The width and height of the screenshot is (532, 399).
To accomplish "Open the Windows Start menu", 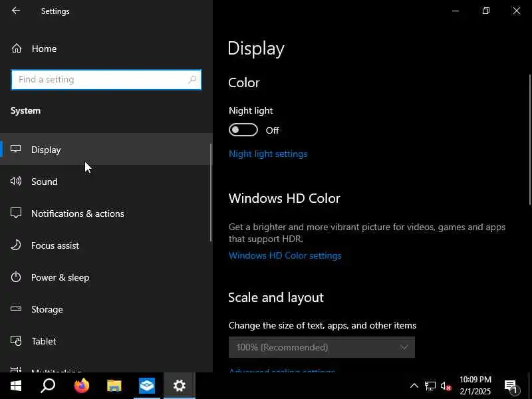I will pos(15,386).
